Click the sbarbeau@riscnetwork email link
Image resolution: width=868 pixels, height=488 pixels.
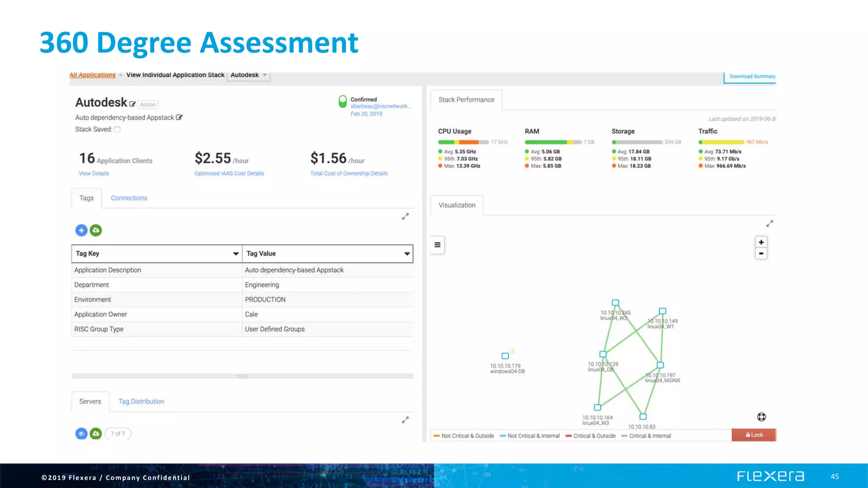[381, 106]
